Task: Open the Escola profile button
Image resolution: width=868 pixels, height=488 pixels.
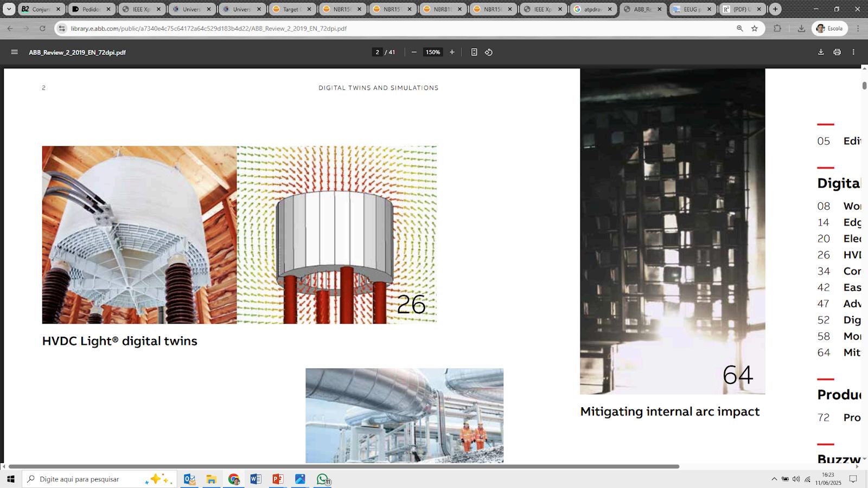Action: (x=829, y=28)
